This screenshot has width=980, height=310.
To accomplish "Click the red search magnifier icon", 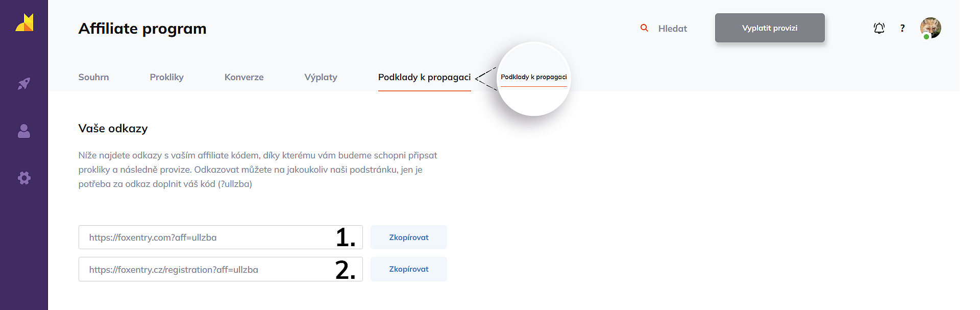I will click(644, 28).
